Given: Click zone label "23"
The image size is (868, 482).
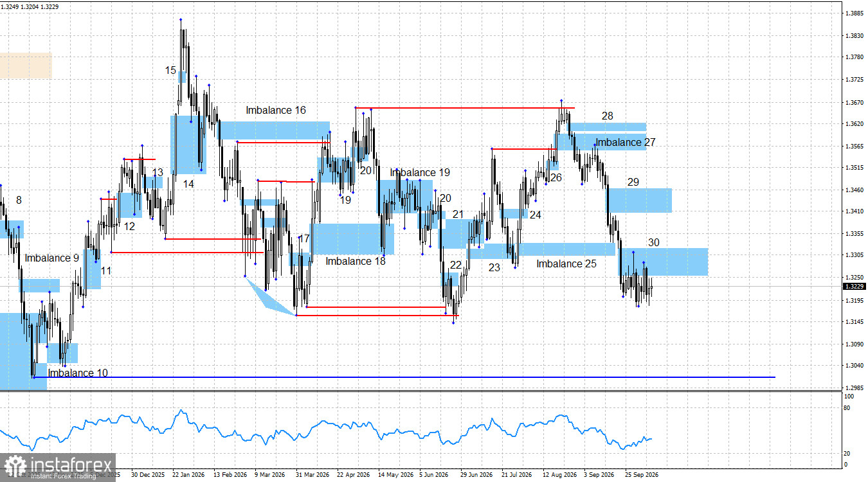Looking at the screenshot, I should tap(494, 268).
